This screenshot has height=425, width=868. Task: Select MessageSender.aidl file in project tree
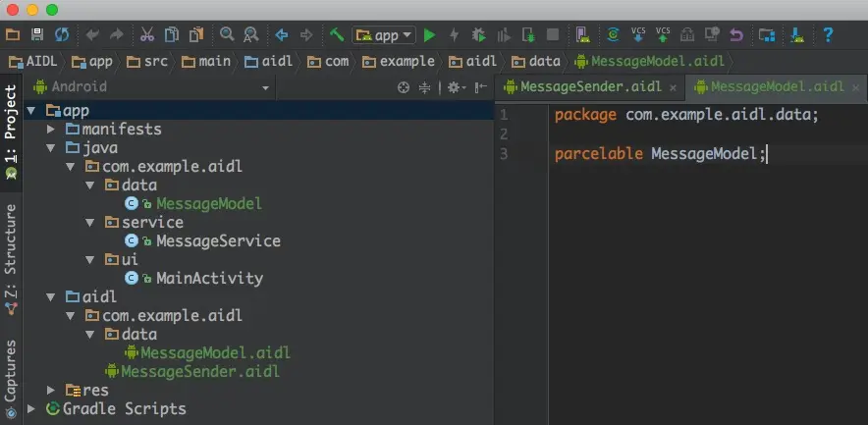pos(200,371)
